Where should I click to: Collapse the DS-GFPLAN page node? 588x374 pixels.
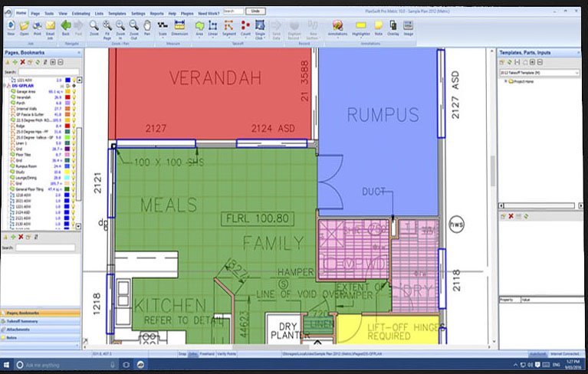[x=5, y=86]
